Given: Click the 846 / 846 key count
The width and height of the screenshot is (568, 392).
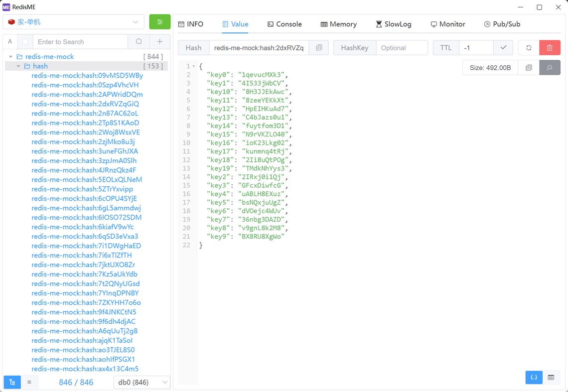Looking at the screenshot, I should coord(76,382).
